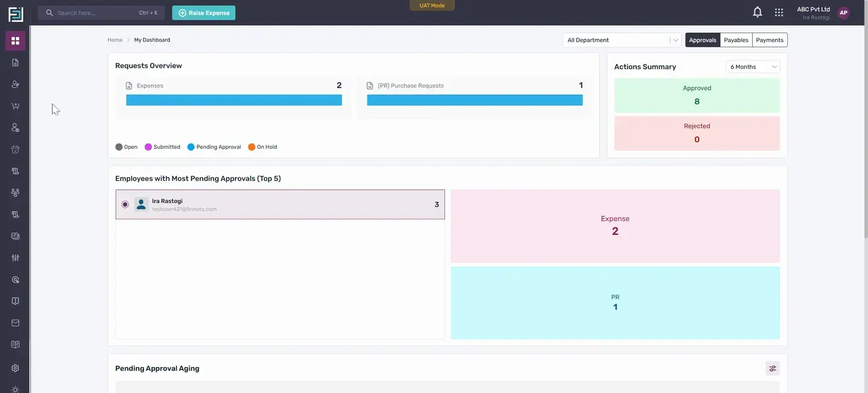
Task: Click the Ctrl + K shortcut hint
Action: 148,13
